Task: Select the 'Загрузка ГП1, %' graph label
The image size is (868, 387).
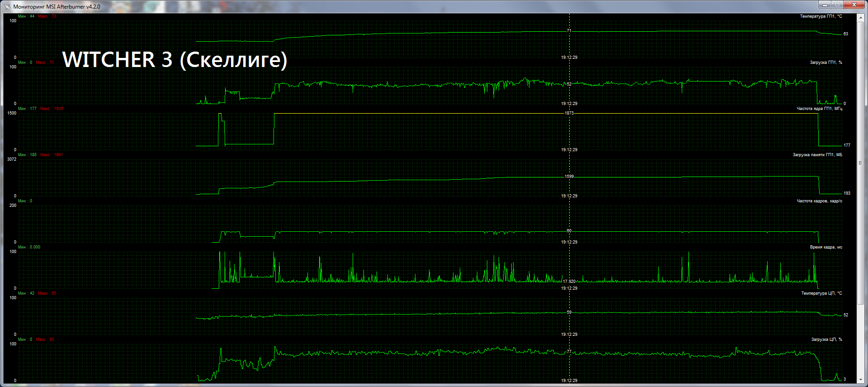Action: coord(826,62)
